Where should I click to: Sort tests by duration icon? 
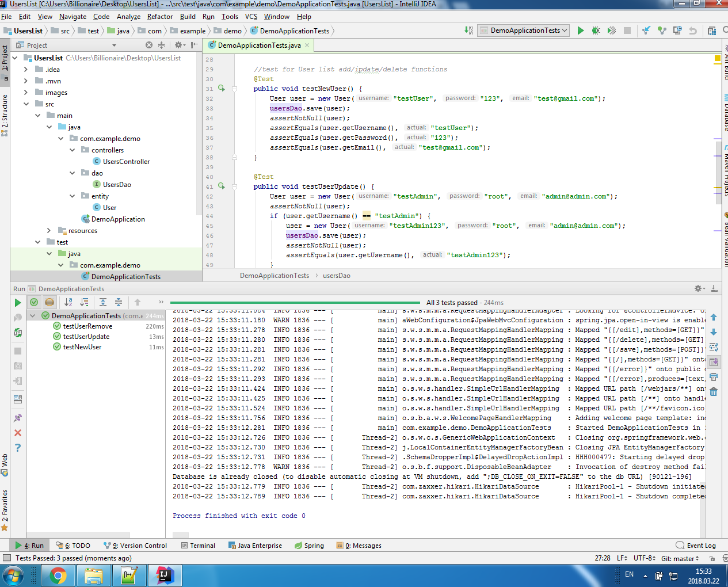85,302
